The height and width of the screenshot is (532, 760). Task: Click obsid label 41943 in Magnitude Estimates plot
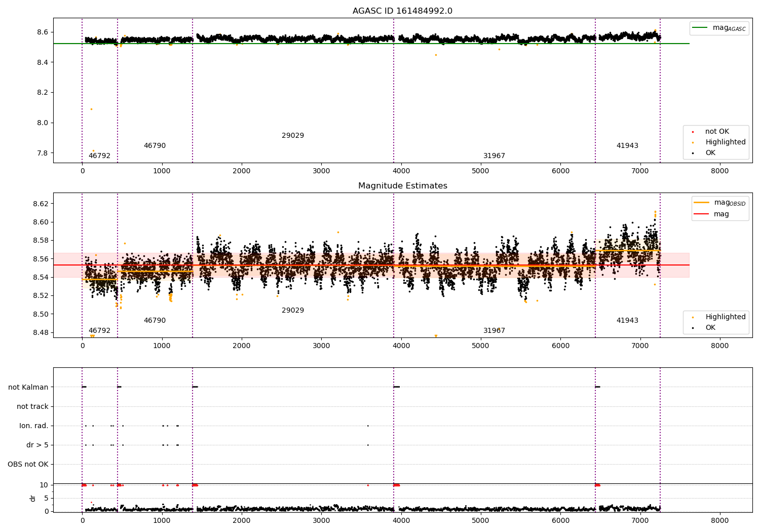[627, 321]
